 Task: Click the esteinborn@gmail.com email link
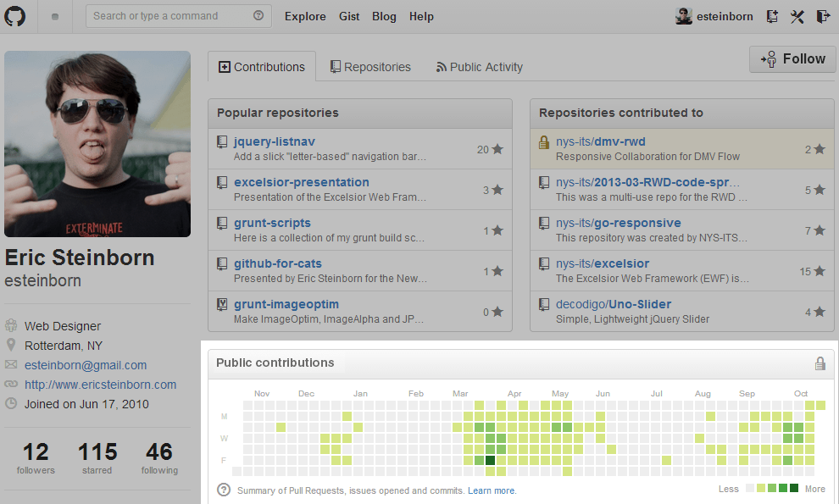click(x=86, y=365)
